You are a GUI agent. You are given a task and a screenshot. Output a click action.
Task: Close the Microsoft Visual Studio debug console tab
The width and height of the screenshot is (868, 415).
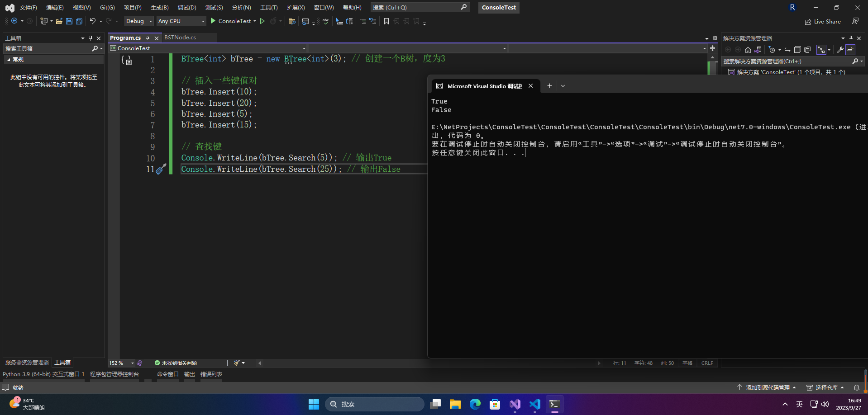point(530,86)
